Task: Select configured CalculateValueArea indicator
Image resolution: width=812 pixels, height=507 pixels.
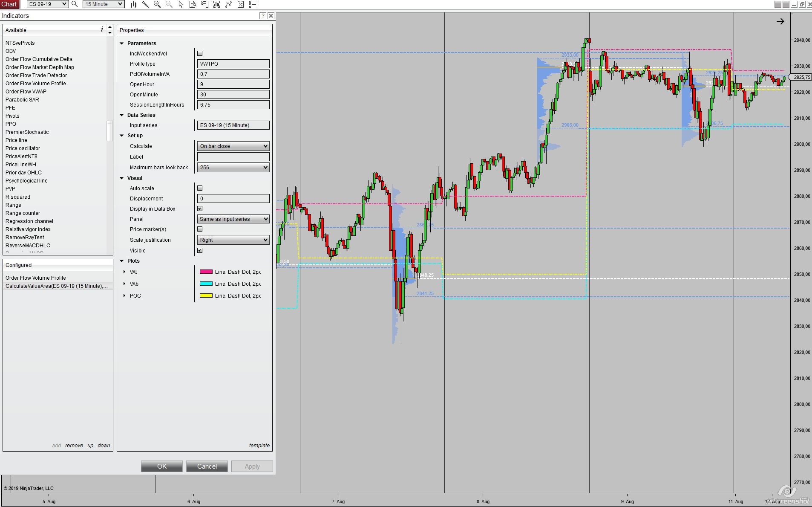Action: [x=58, y=286]
